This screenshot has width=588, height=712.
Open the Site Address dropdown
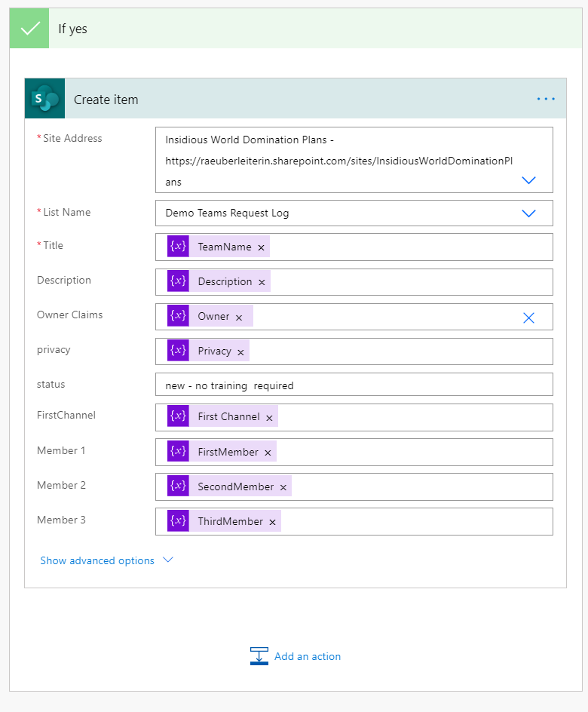tap(528, 180)
